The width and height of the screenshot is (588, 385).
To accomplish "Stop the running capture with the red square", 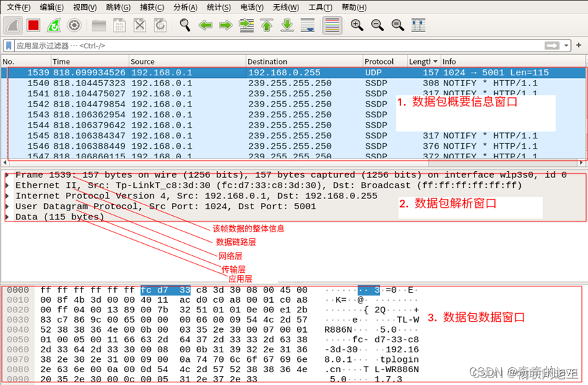I will click(x=33, y=26).
